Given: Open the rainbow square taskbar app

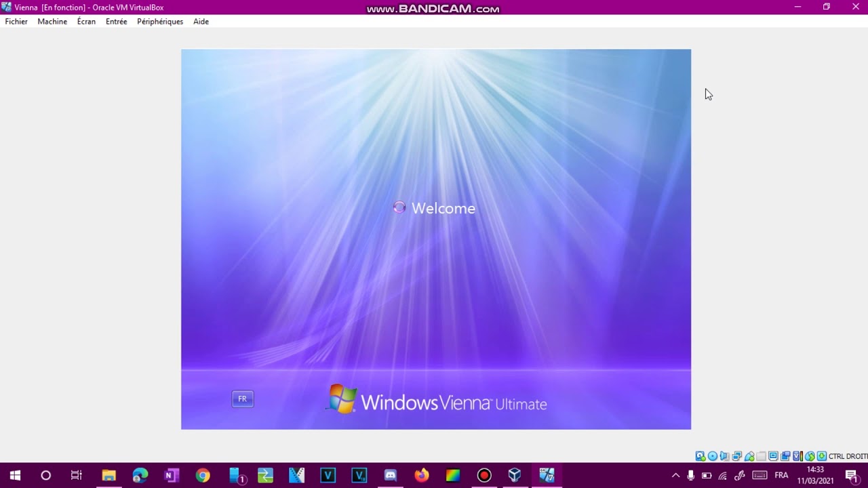Looking at the screenshot, I should point(453,475).
